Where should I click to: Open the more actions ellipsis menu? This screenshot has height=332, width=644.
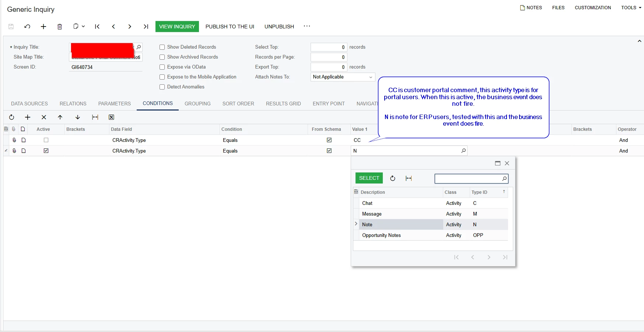coord(307,26)
